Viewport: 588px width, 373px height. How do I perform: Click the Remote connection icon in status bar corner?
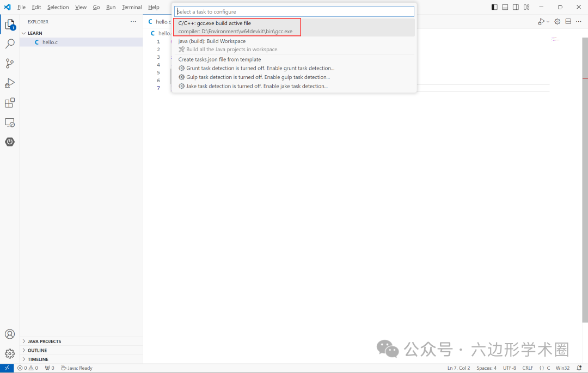click(x=7, y=368)
